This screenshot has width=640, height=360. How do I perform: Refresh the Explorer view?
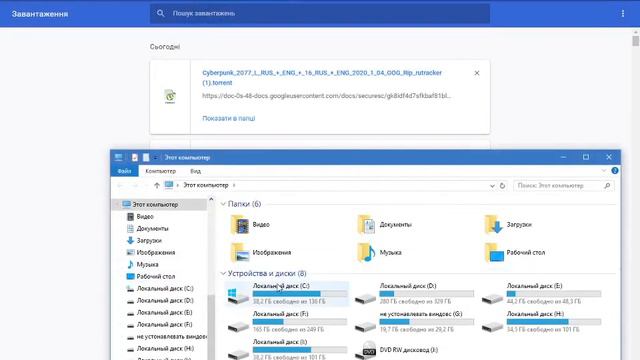point(502,186)
